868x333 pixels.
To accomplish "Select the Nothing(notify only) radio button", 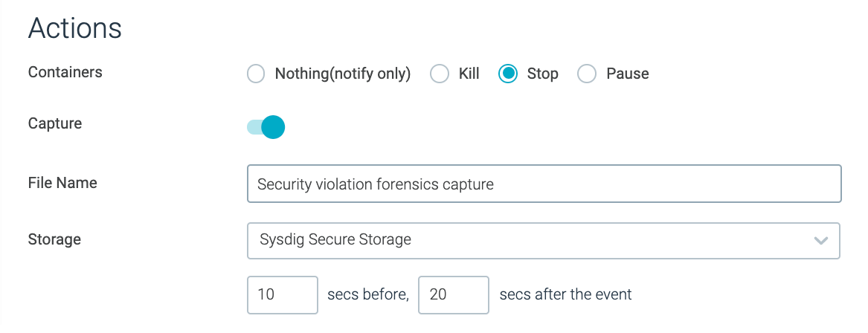I will [x=256, y=74].
